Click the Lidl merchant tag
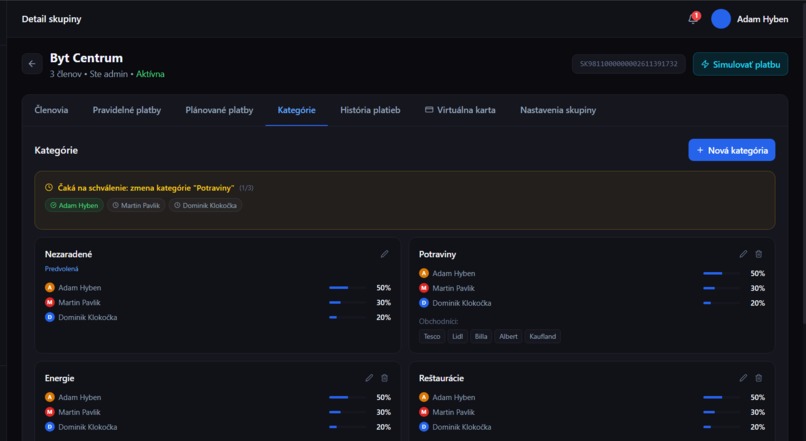This screenshot has height=441, width=806. (457, 337)
